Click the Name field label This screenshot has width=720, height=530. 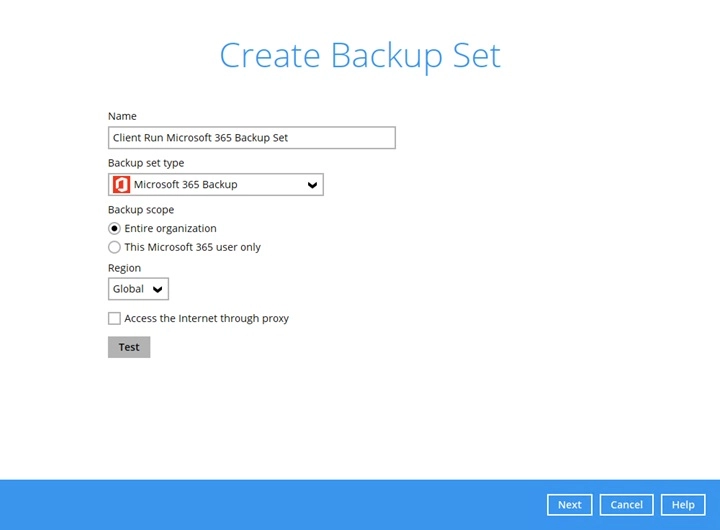click(122, 116)
